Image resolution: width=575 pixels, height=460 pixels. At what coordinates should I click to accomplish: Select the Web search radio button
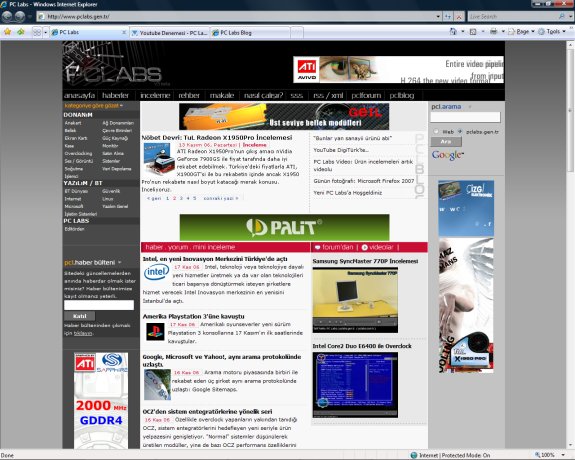436,131
